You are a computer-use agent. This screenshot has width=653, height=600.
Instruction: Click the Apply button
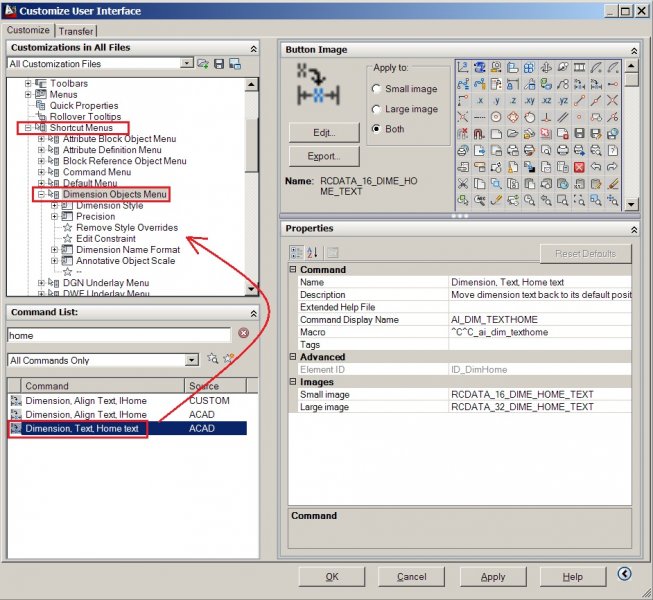tap(493, 577)
